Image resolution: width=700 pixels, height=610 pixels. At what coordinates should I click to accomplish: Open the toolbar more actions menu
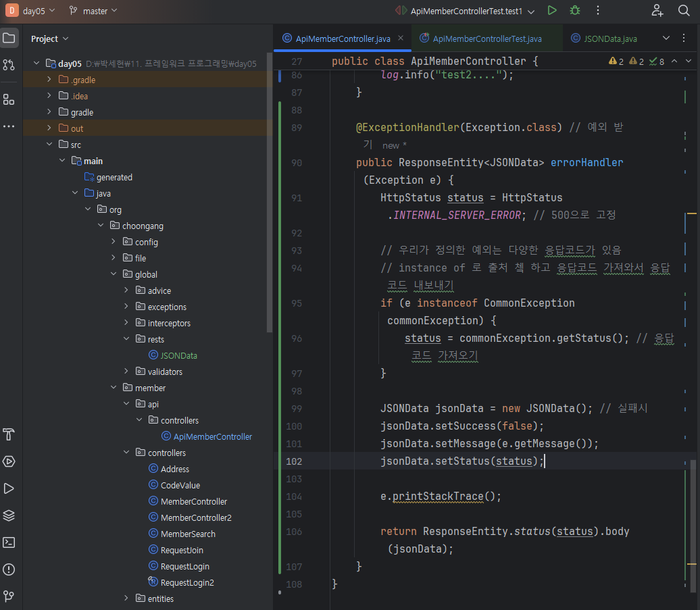click(x=598, y=11)
